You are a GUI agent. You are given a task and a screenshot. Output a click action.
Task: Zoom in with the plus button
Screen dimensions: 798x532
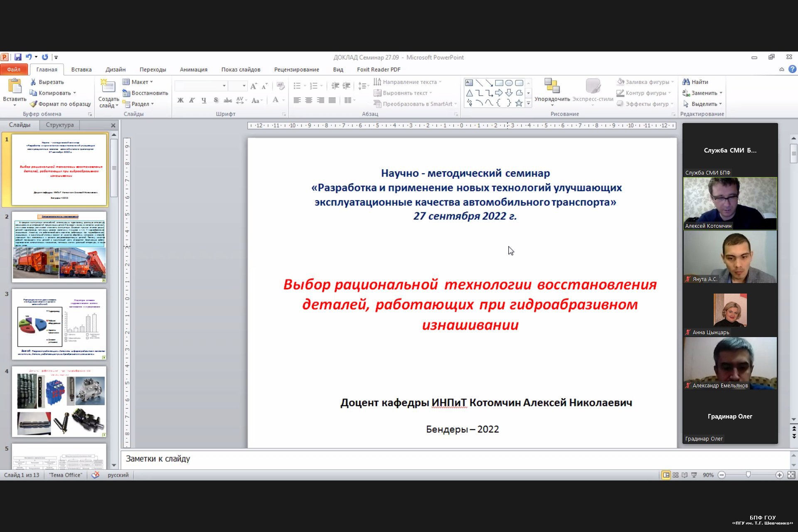779,475
